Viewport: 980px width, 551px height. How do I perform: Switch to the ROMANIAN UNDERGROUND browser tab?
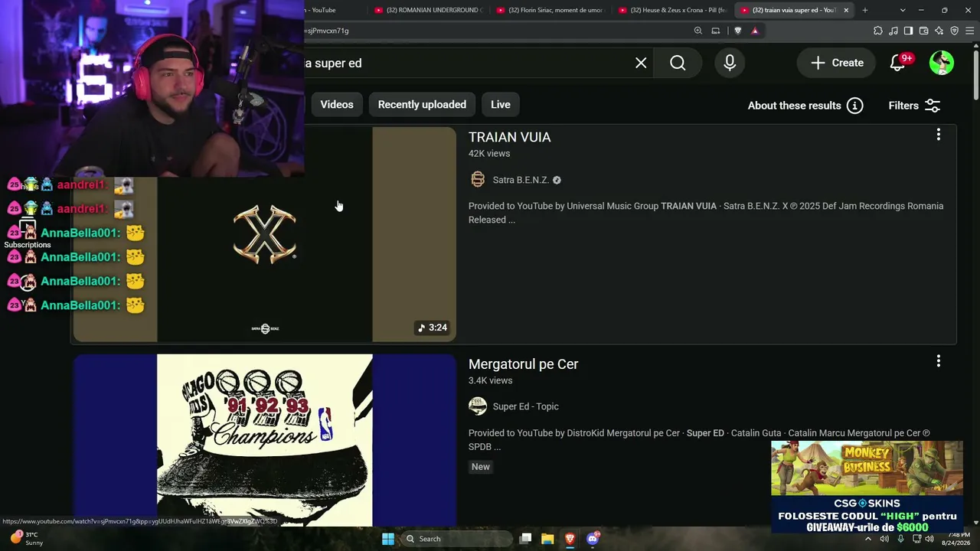pyautogui.click(x=430, y=10)
